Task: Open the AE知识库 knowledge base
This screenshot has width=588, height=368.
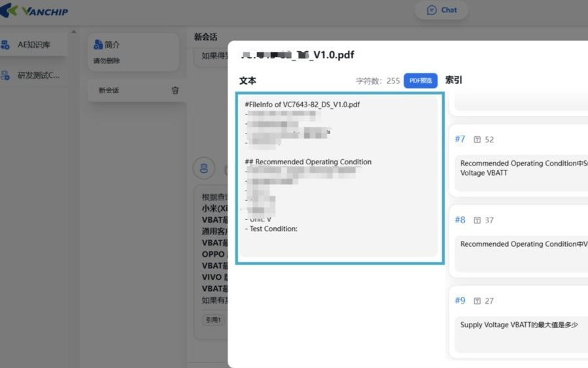Action: coord(33,45)
